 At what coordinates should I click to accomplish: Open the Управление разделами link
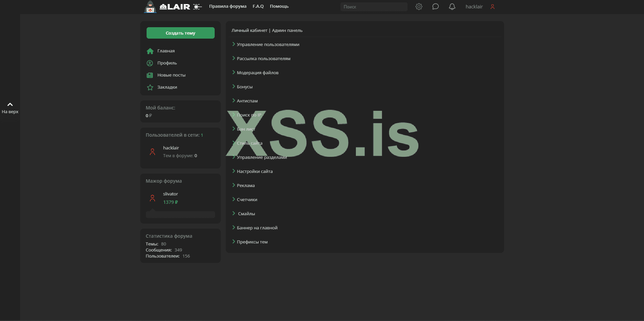coord(262,157)
